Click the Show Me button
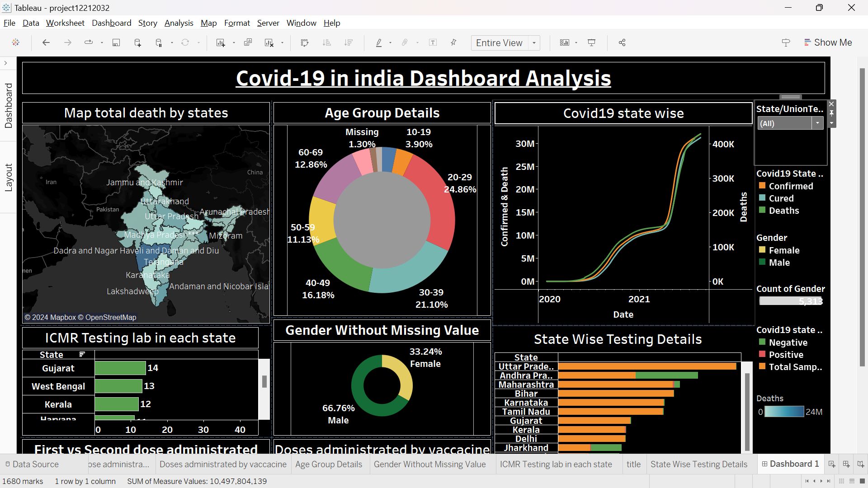868x488 pixels. pyautogui.click(x=828, y=42)
